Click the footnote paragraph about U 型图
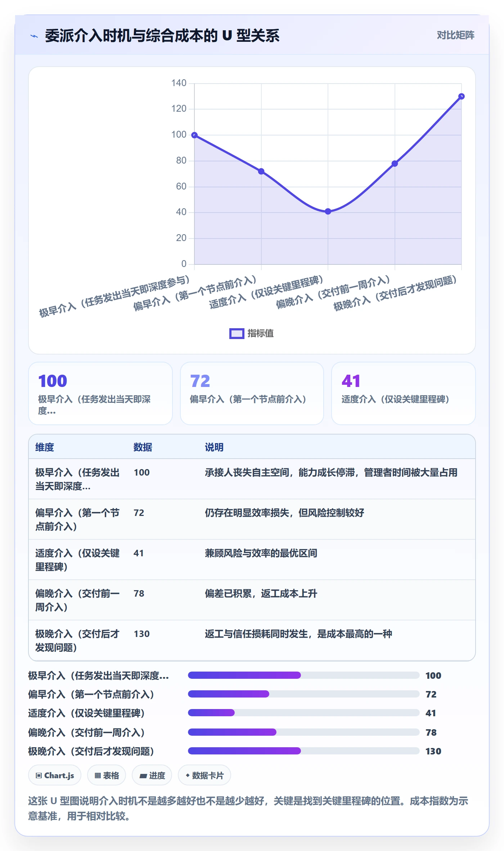 (x=248, y=808)
